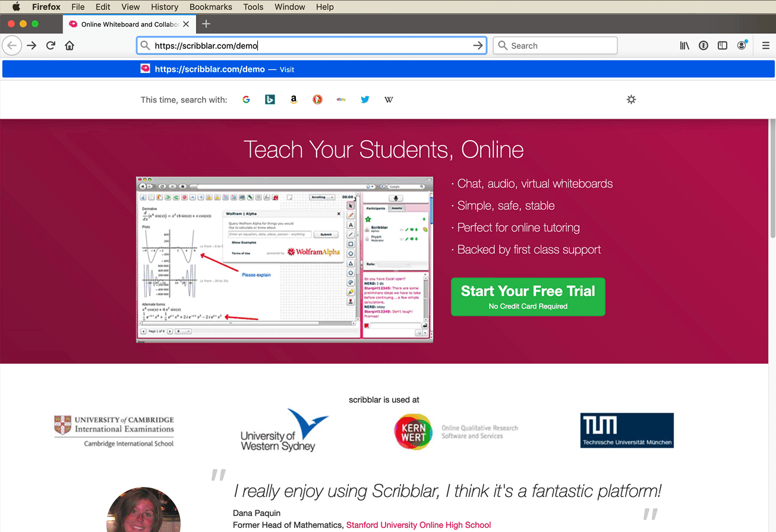Viewport: 776px width, 532px height.
Task: Click the Technische Universität München logo
Action: click(627, 430)
